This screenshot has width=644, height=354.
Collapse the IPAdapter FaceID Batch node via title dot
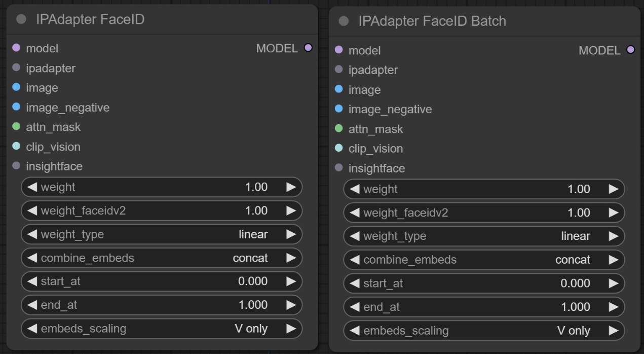coord(344,21)
